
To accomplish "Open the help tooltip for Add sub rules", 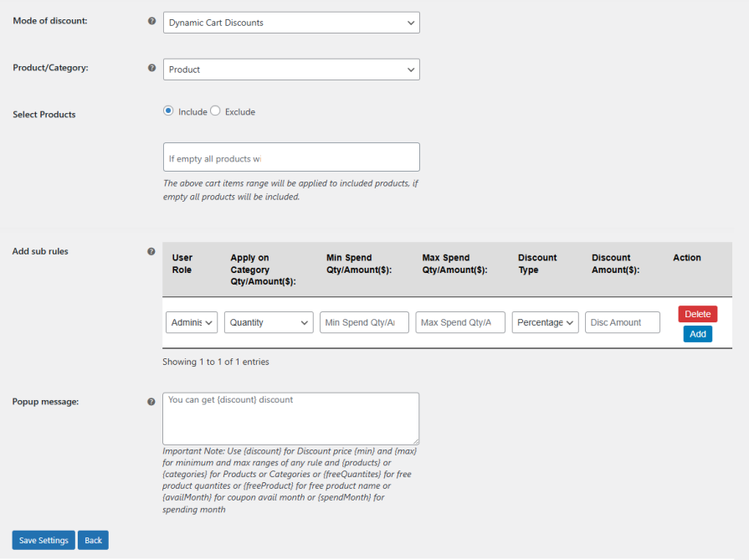I will click(151, 251).
